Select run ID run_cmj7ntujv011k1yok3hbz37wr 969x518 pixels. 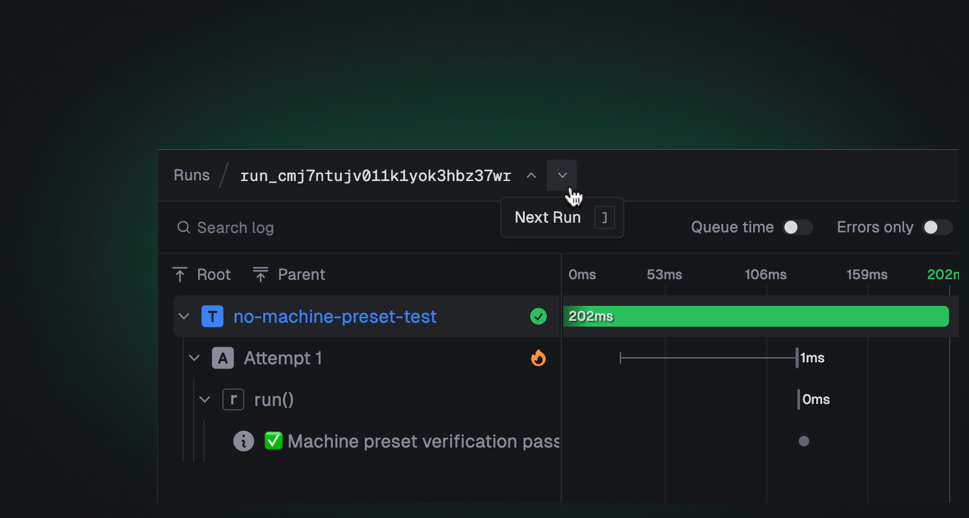click(376, 176)
